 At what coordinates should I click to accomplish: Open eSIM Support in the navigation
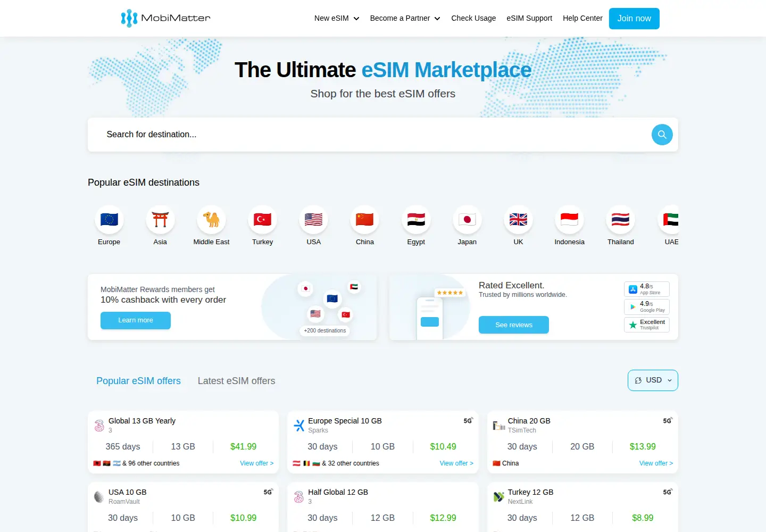[x=529, y=18]
